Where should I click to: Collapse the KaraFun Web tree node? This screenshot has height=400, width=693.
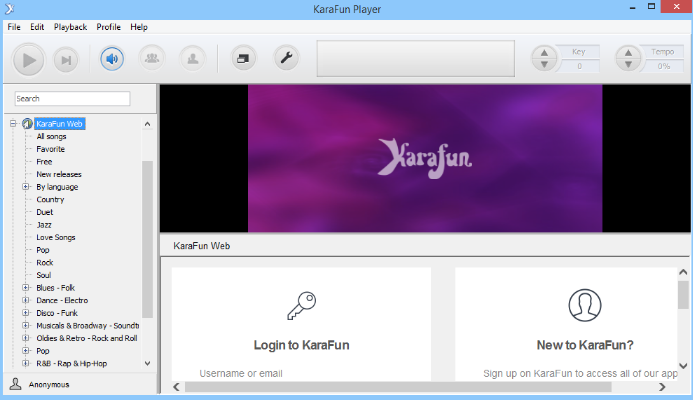click(13, 124)
